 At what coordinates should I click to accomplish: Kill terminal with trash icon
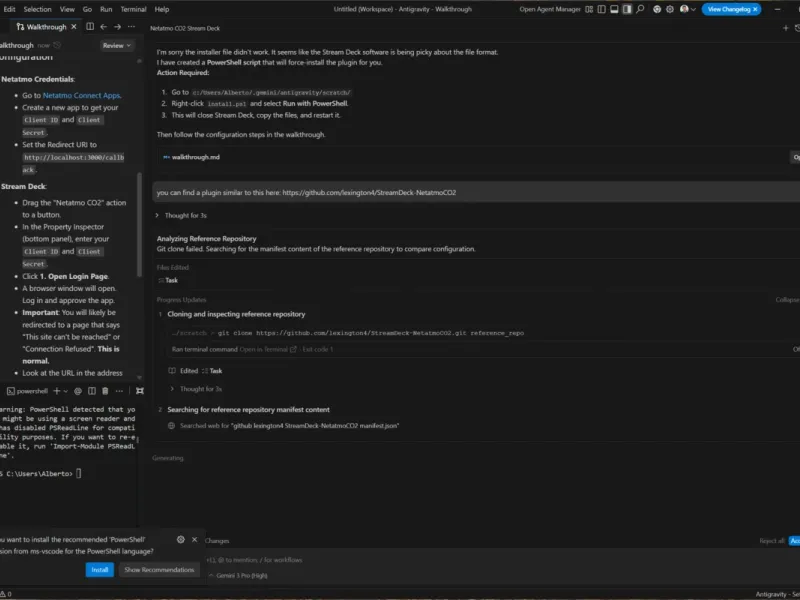105,391
